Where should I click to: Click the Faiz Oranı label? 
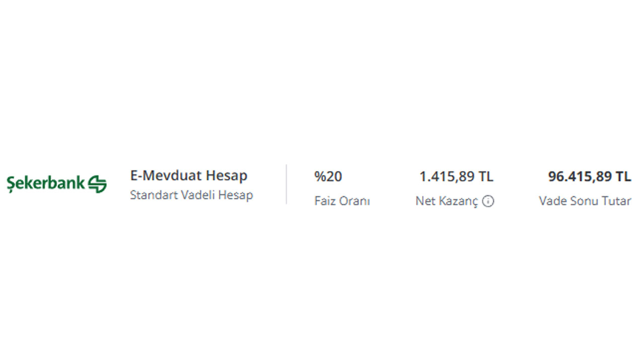(x=342, y=201)
